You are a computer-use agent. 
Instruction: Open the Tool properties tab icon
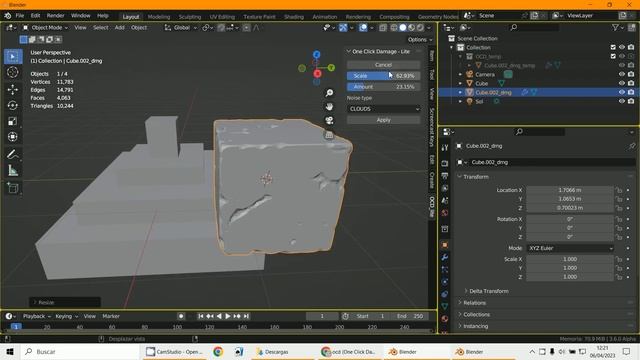(x=445, y=147)
